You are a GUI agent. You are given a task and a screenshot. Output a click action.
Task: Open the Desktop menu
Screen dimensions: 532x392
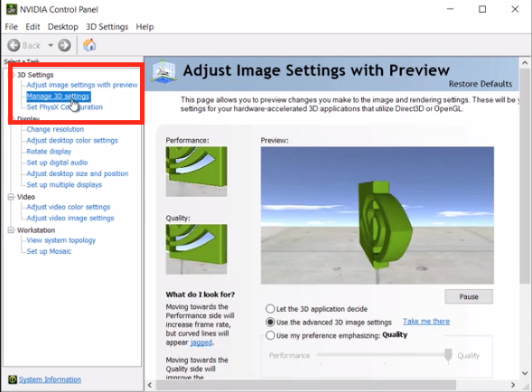coord(62,27)
